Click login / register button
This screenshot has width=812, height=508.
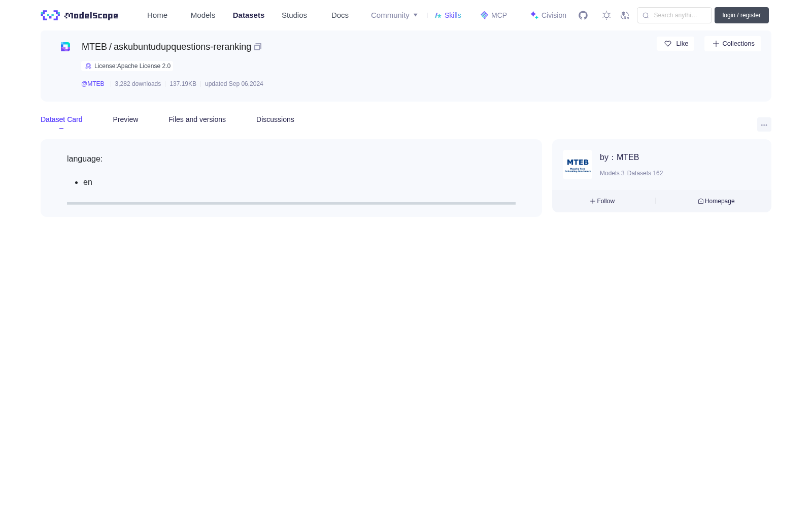click(741, 15)
